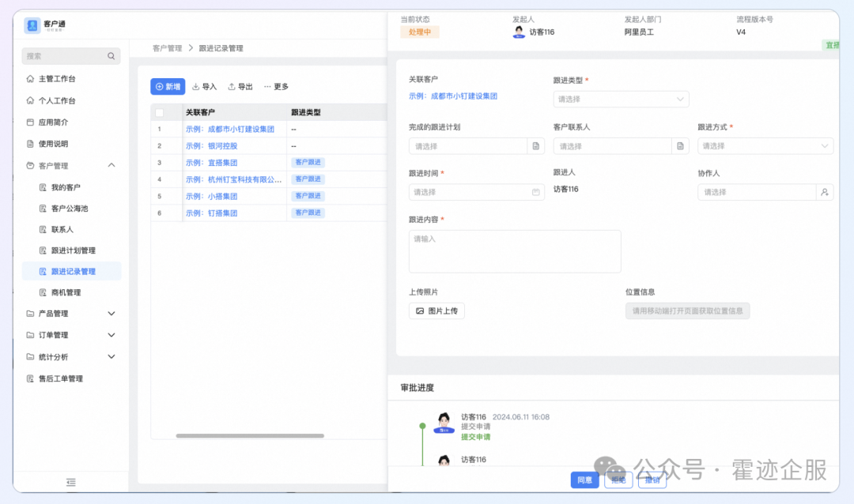Click the 导出 export icon button
This screenshot has width=854, height=504.
coord(240,87)
